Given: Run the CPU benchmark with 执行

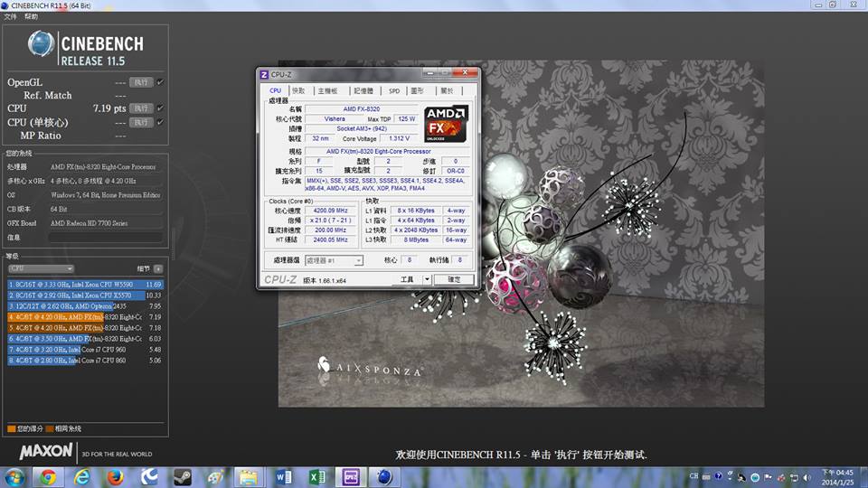Looking at the screenshot, I should tap(141, 108).
